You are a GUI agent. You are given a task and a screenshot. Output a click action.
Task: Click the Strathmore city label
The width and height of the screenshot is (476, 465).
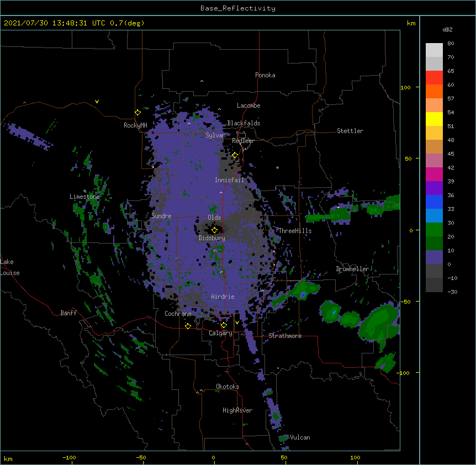pyautogui.click(x=285, y=336)
